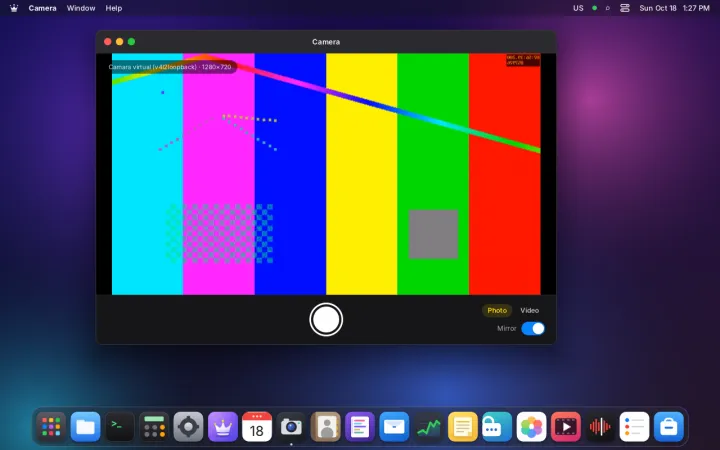Disable the Mirror switch

click(x=533, y=328)
